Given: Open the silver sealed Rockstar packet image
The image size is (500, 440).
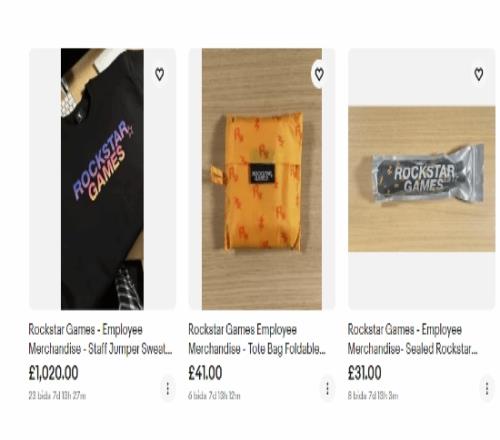Looking at the screenshot, I should pos(422,179).
